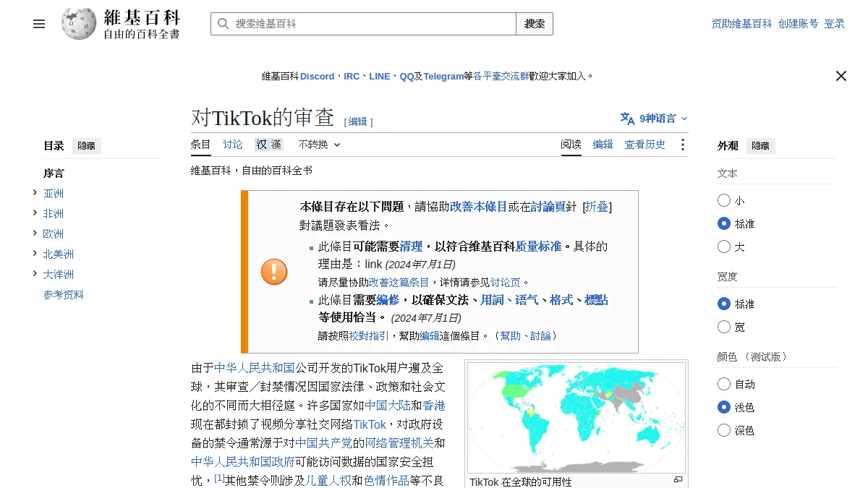868x488 pixels.
Task: Open the IRC link in banner
Action: 352,76
